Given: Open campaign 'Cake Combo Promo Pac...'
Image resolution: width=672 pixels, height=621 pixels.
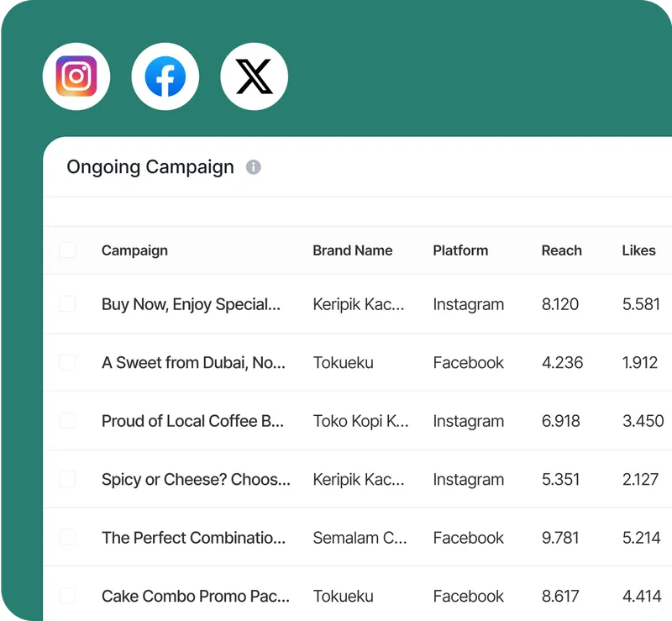Looking at the screenshot, I should pos(196,596).
